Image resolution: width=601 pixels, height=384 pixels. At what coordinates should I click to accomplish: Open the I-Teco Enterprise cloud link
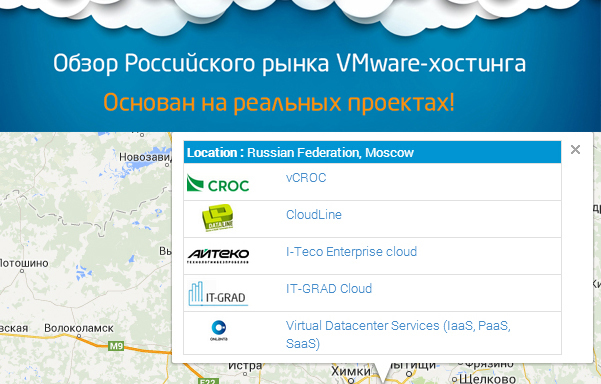pyautogui.click(x=351, y=252)
